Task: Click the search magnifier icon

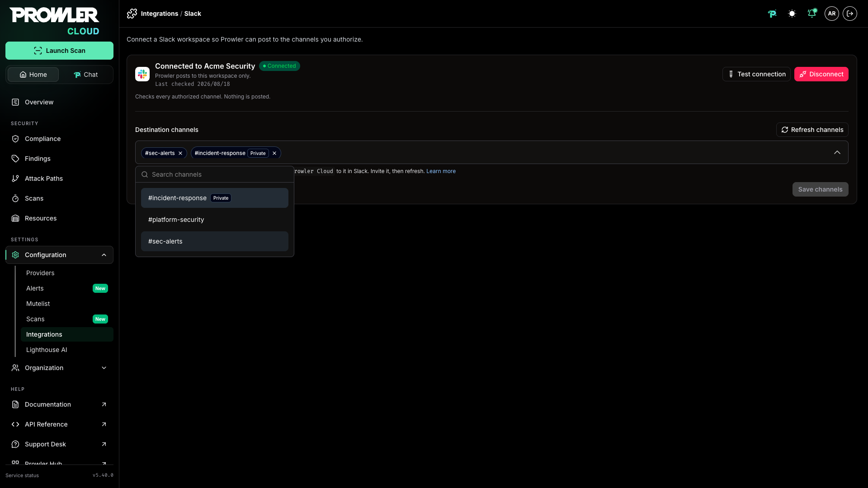Action: coord(145,174)
